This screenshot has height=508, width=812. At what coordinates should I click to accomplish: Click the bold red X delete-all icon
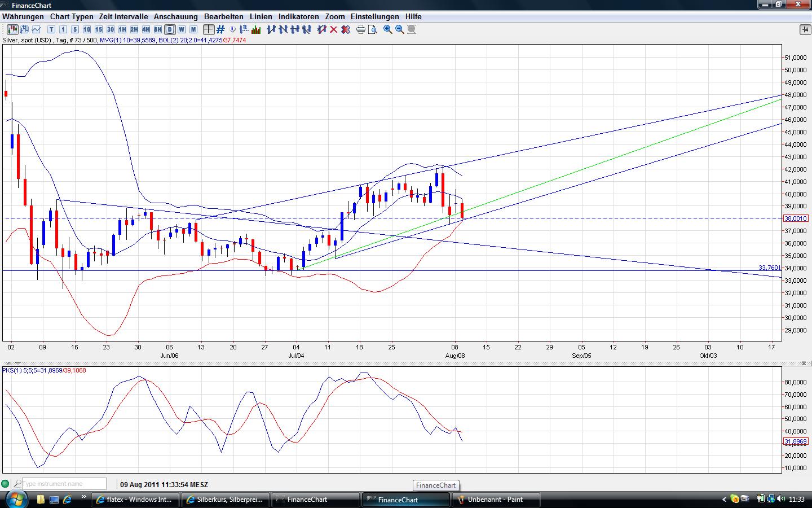pyautogui.click(x=346, y=29)
